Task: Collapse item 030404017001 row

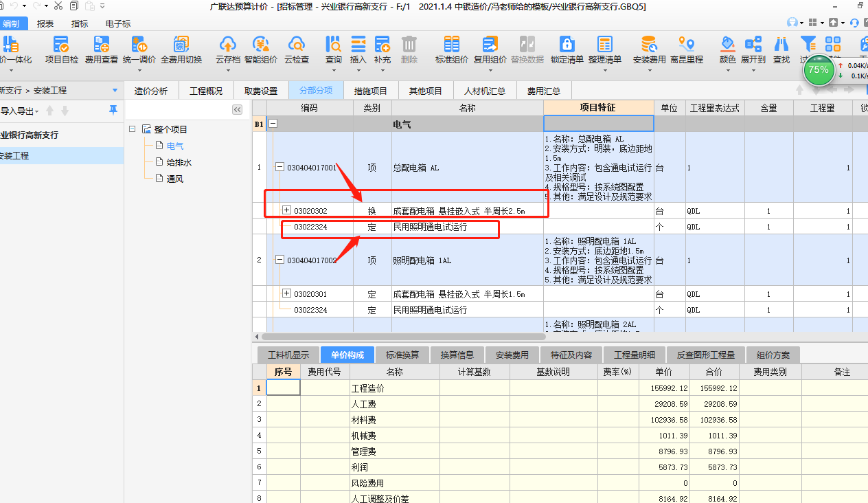Action: (280, 167)
